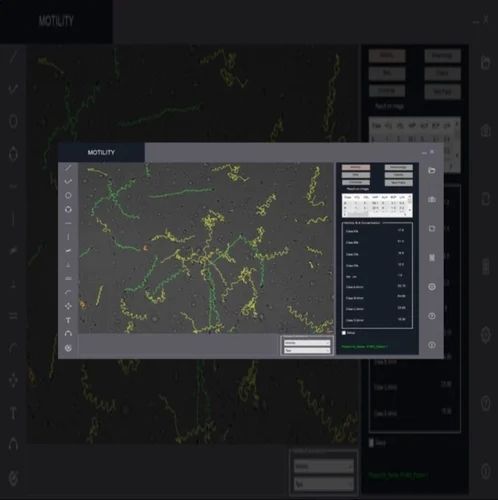Select the four-arrow move tool in front window
Viewport: 498px width, 500px height.
pyautogui.click(x=68, y=306)
